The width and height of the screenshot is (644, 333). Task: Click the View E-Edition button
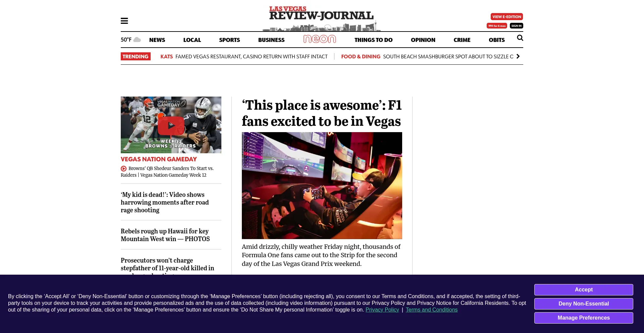(x=506, y=17)
